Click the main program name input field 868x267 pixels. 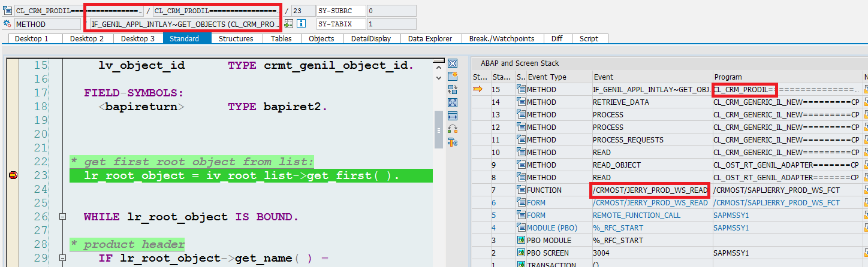tap(79, 11)
